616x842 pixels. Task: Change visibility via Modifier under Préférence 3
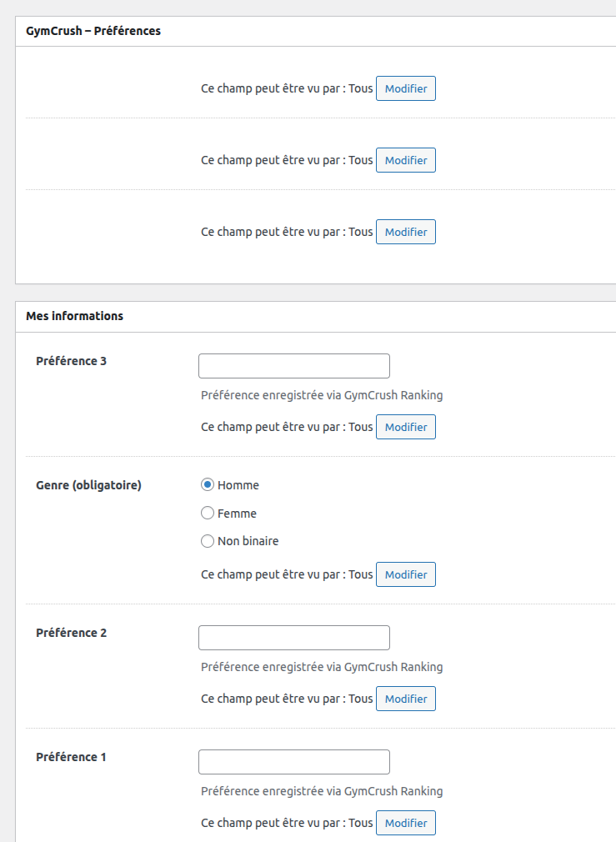pos(405,428)
